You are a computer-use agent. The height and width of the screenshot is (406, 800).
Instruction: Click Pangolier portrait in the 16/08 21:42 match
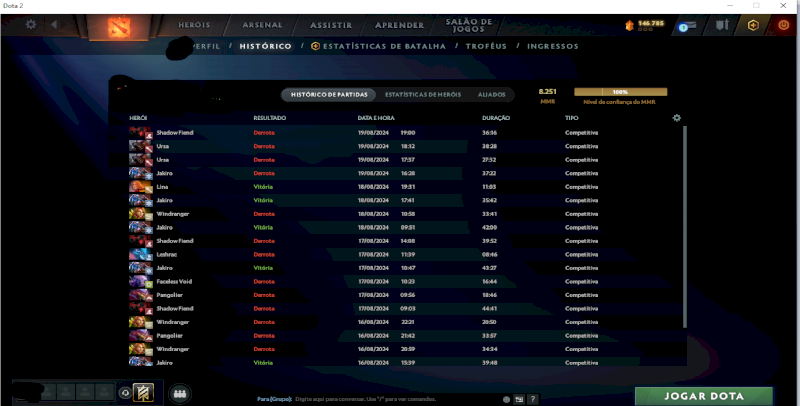coord(141,336)
